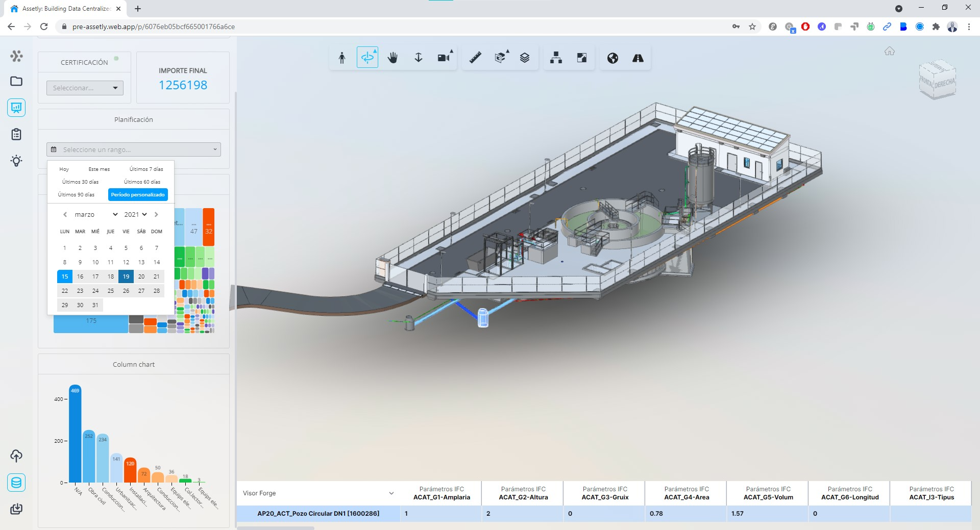Click the section analysis cube icon
The image size is (980, 530).
(x=500, y=58)
